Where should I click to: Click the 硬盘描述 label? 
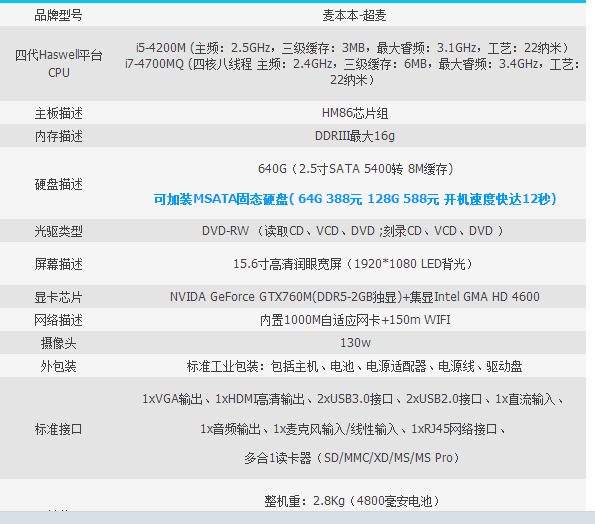(x=58, y=184)
